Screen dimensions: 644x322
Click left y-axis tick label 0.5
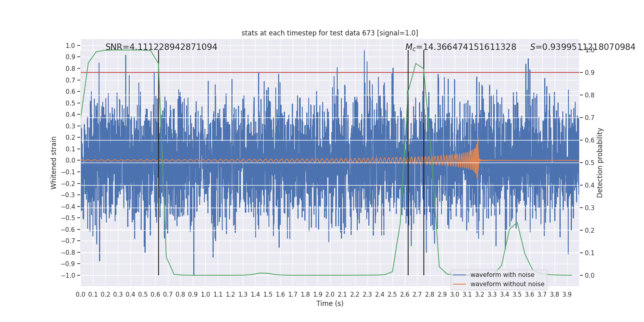70,103
